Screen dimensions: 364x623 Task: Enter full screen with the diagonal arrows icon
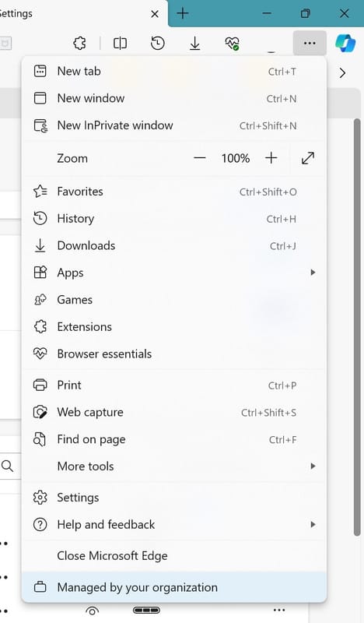click(x=308, y=158)
